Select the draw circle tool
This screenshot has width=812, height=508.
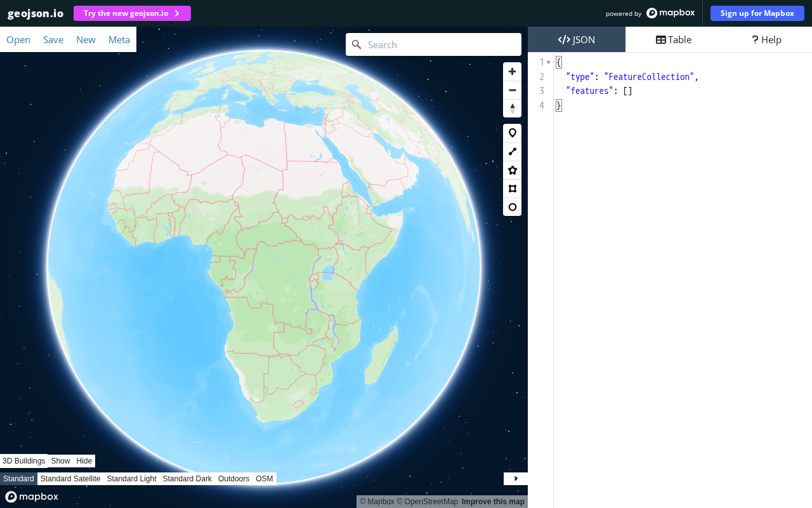pos(512,207)
